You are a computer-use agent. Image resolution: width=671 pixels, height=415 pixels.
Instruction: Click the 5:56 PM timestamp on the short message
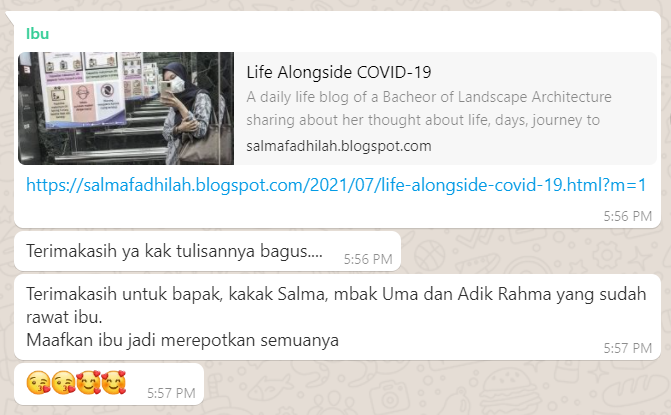click(x=368, y=259)
